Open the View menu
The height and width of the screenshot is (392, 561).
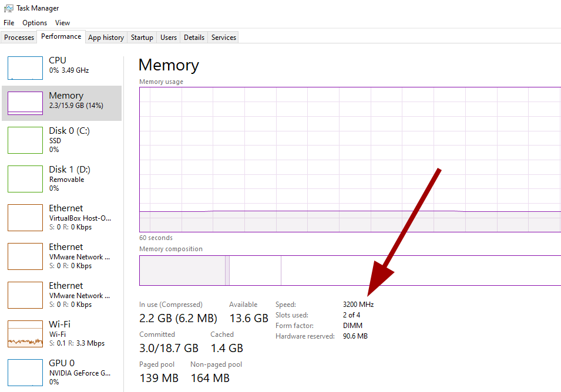click(x=62, y=22)
